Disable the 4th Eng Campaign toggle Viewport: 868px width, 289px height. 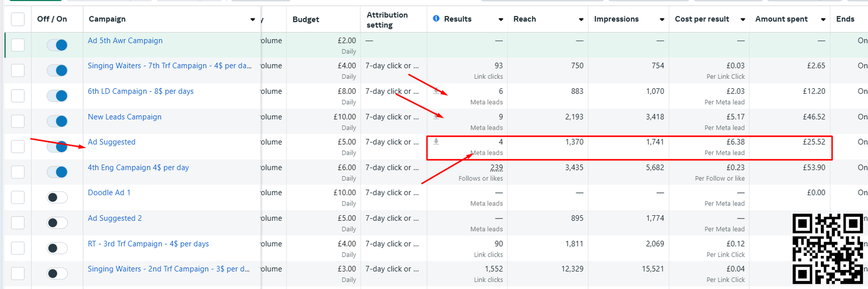[x=57, y=172]
